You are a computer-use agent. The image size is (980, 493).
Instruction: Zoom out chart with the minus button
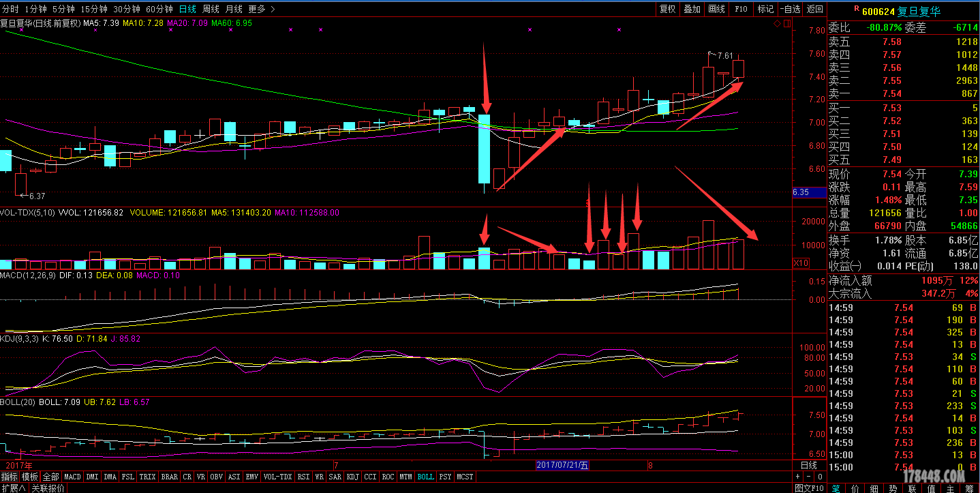click(810, 477)
